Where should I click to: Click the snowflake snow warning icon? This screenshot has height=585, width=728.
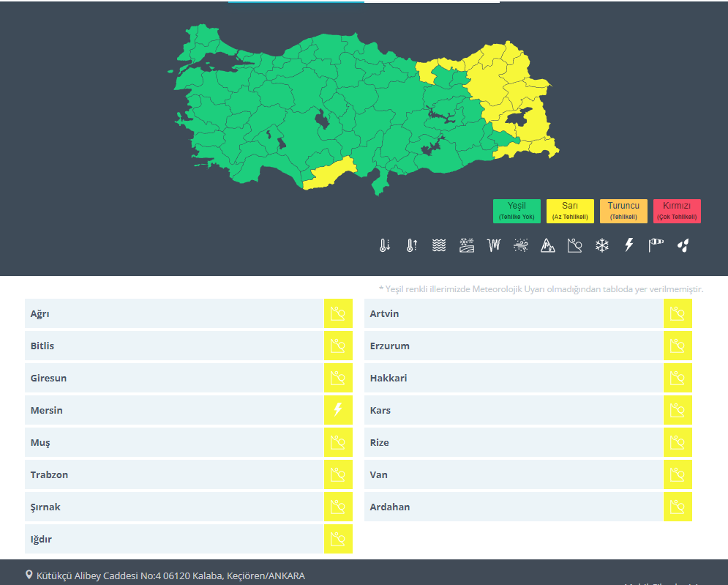click(x=601, y=245)
